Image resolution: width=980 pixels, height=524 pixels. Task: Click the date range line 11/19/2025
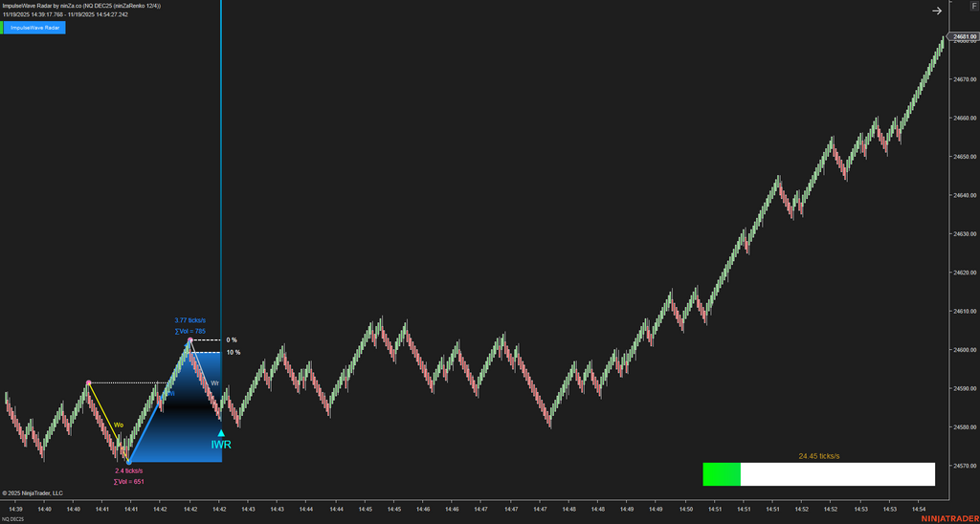click(x=65, y=14)
